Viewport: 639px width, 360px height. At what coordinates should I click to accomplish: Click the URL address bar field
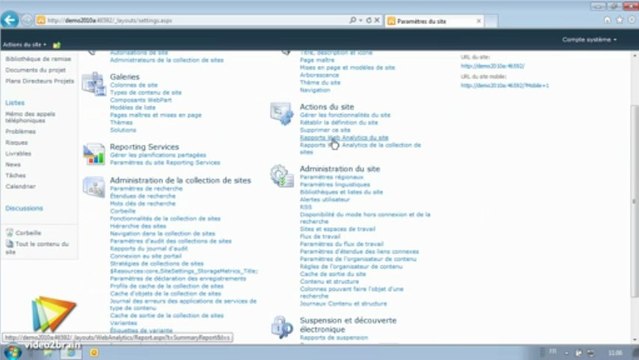coord(192,20)
